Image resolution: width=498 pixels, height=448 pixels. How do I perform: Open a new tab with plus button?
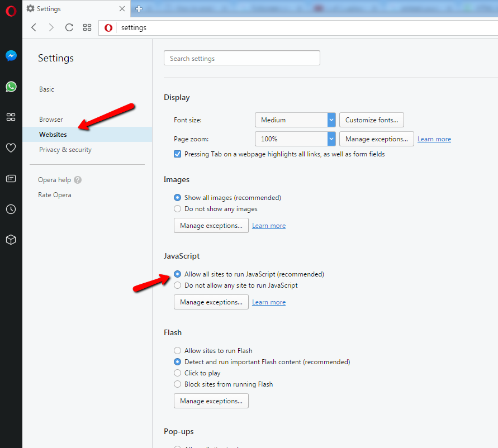pyautogui.click(x=139, y=9)
